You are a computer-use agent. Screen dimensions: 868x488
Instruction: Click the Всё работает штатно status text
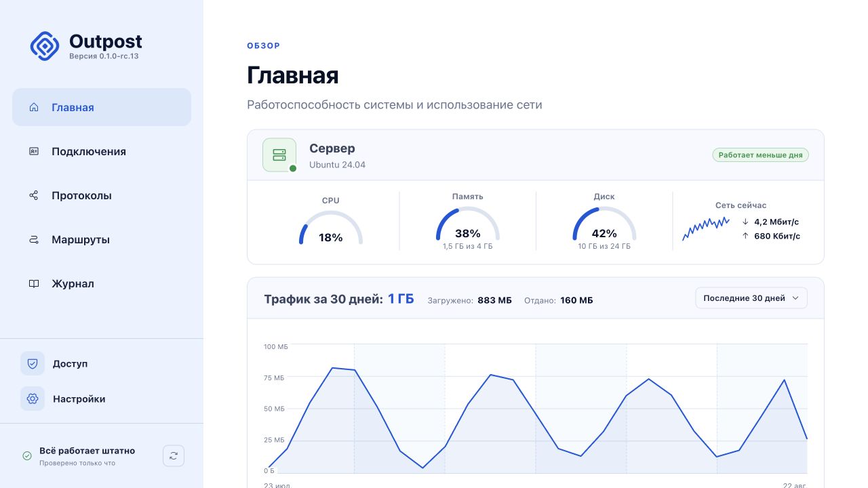click(x=87, y=451)
